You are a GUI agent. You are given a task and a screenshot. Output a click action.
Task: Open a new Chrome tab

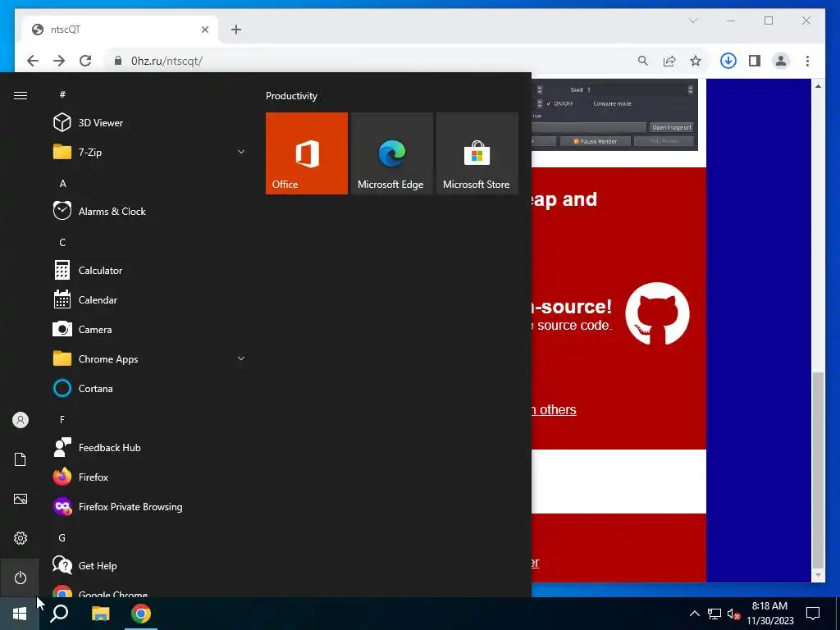pos(236,30)
